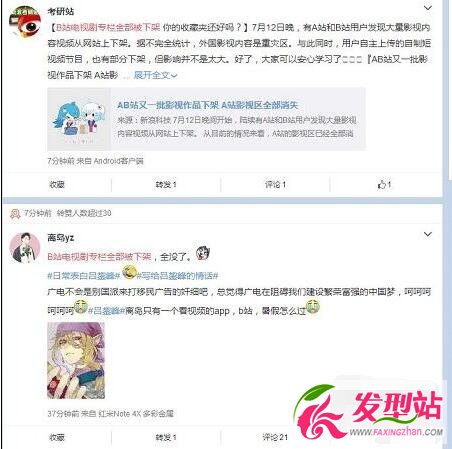Select 收藏 under the first post

pyautogui.click(x=57, y=184)
